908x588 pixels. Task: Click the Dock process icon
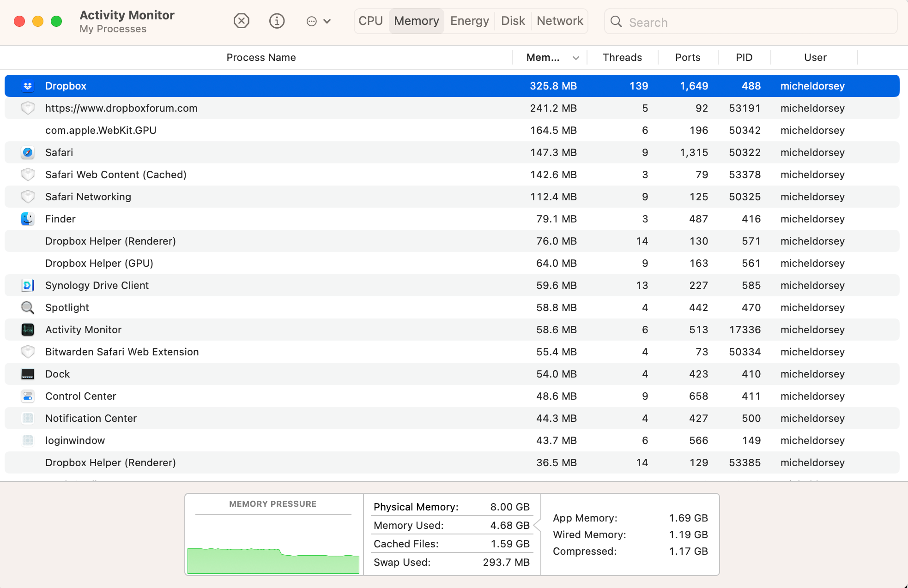[28, 374]
